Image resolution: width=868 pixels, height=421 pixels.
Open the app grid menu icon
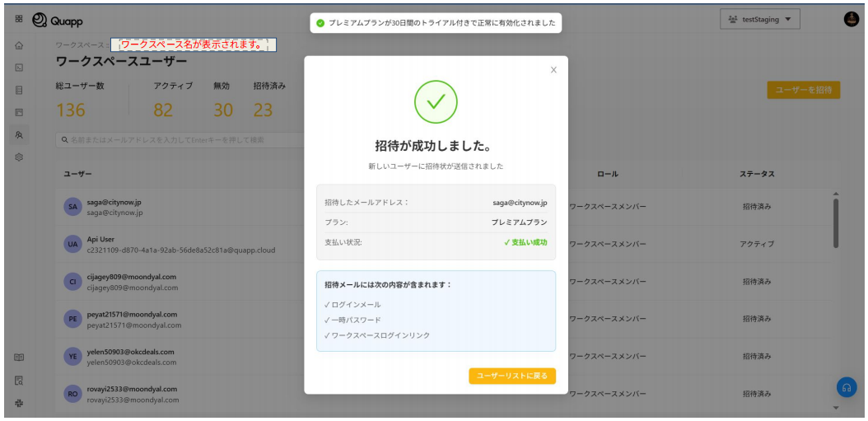point(19,19)
